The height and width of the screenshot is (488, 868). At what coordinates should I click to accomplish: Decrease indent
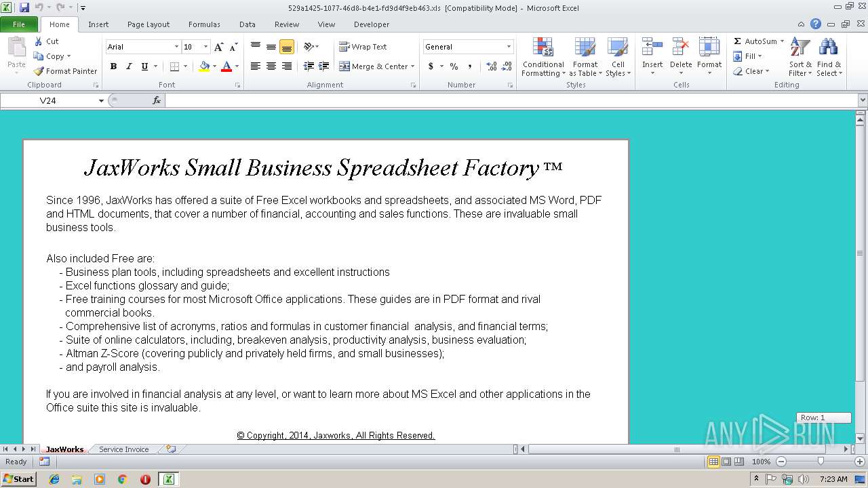point(309,66)
